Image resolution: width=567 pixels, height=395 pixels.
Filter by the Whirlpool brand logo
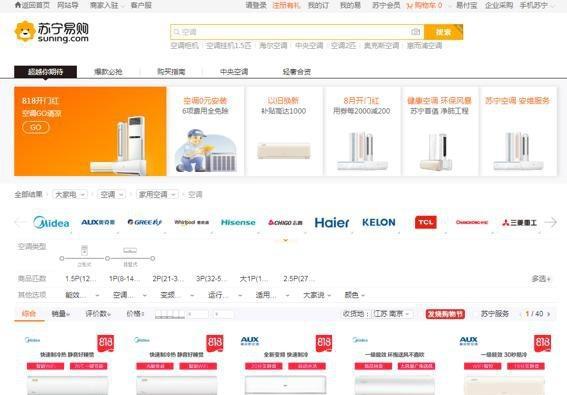click(191, 222)
